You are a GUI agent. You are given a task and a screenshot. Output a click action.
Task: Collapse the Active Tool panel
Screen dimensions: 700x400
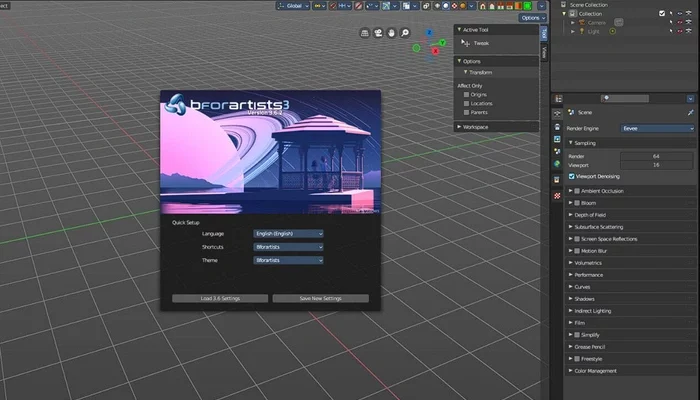[x=496, y=30]
